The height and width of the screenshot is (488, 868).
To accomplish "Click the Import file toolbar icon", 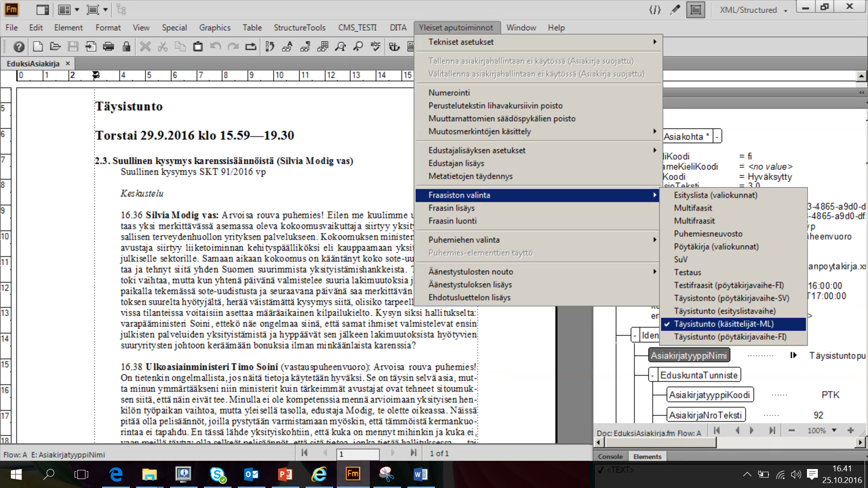I will 91,47.
